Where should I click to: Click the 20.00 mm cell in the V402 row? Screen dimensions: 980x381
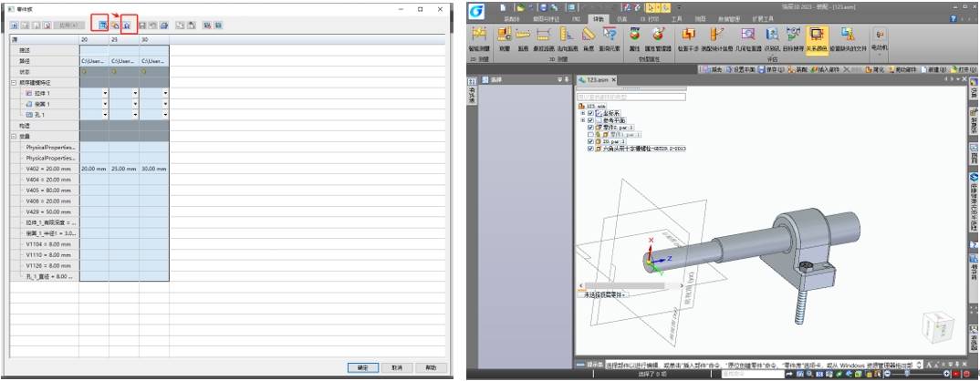tap(94, 169)
